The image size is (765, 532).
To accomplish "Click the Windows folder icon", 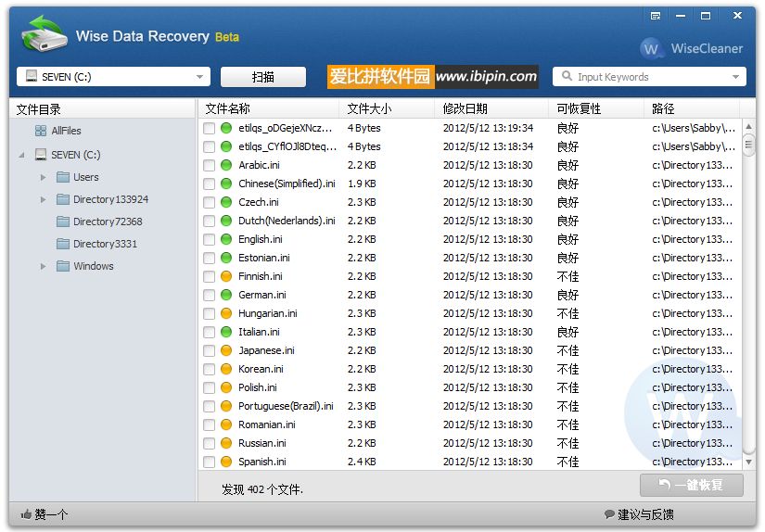I will coord(62,266).
